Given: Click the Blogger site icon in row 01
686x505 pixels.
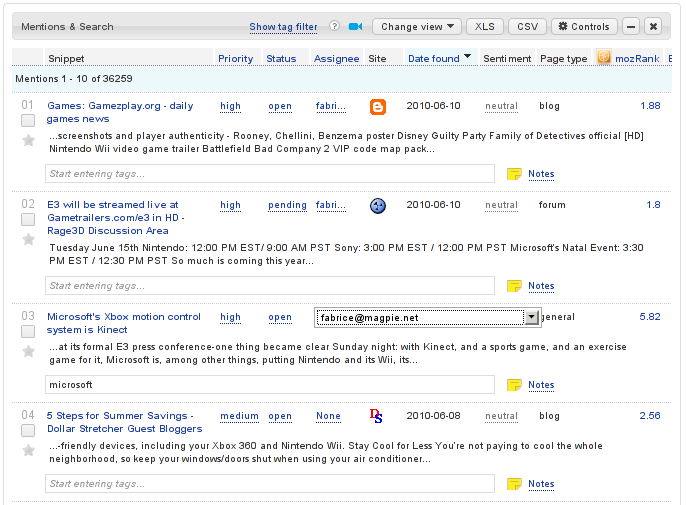Looking at the screenshot, I should (x=378, y=107).
